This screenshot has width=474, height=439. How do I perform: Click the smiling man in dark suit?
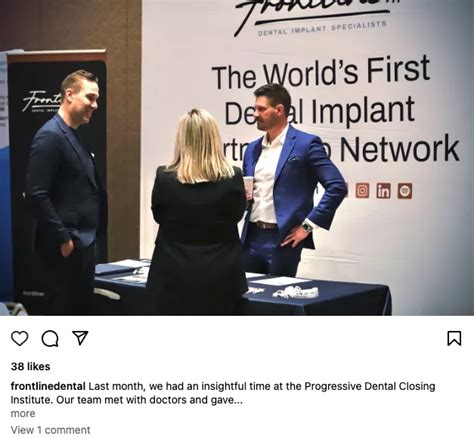point(65,193)
